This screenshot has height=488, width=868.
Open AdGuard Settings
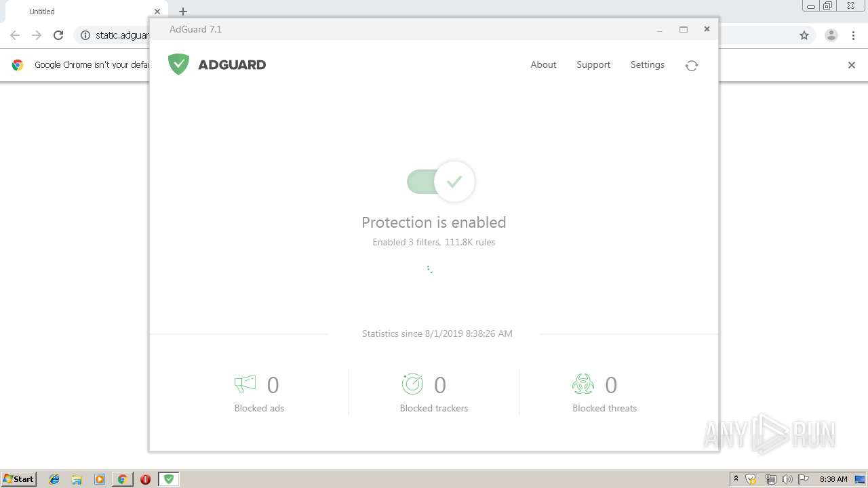point(648,64)
